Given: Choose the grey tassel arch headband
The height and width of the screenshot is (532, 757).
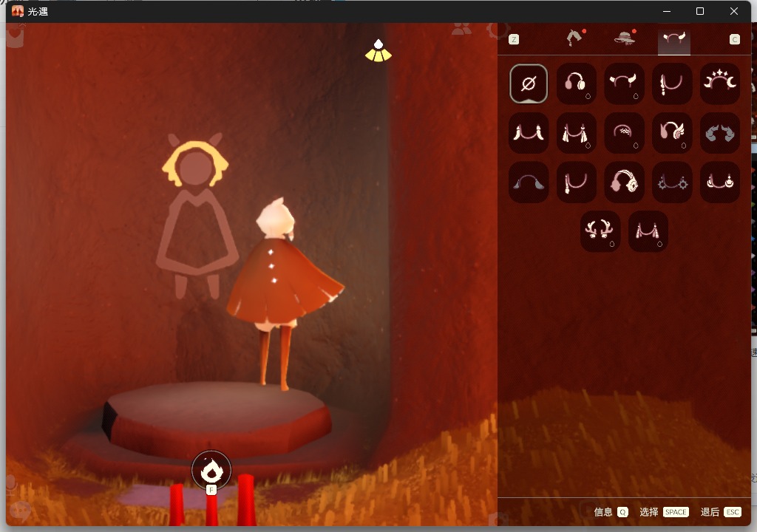Looking at the screenshot, I should coord(528,182).
